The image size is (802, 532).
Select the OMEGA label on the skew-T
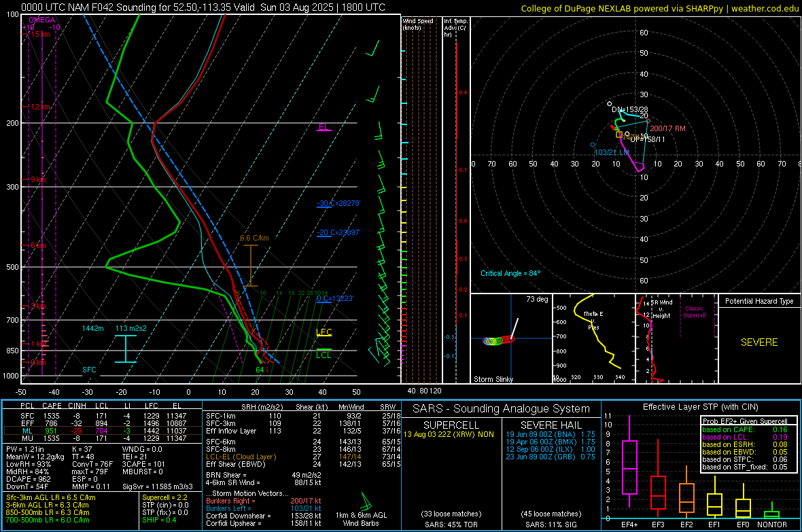(x=42, y=20)
